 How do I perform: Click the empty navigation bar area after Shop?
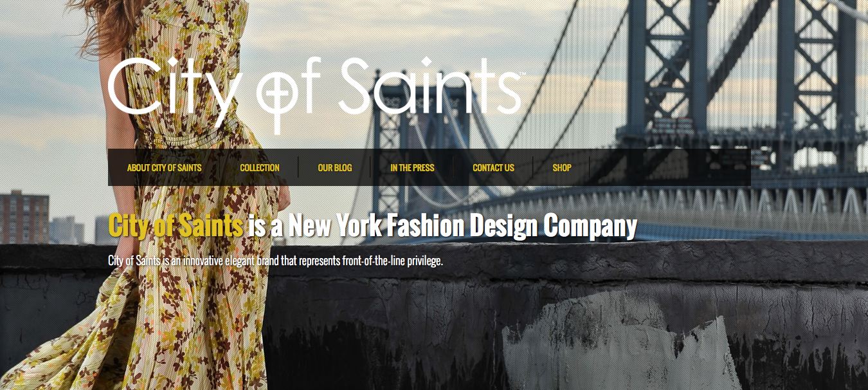[670, 167]
